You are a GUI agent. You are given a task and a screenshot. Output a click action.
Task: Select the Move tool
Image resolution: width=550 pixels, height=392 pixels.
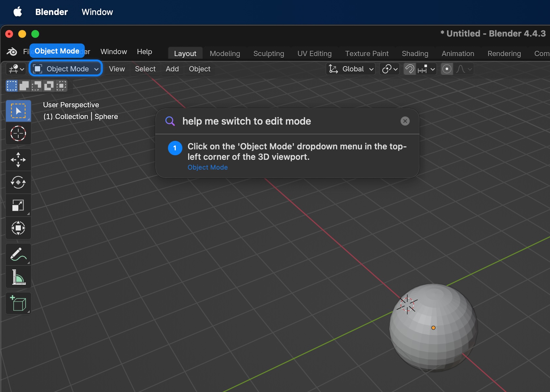(18, 160)
